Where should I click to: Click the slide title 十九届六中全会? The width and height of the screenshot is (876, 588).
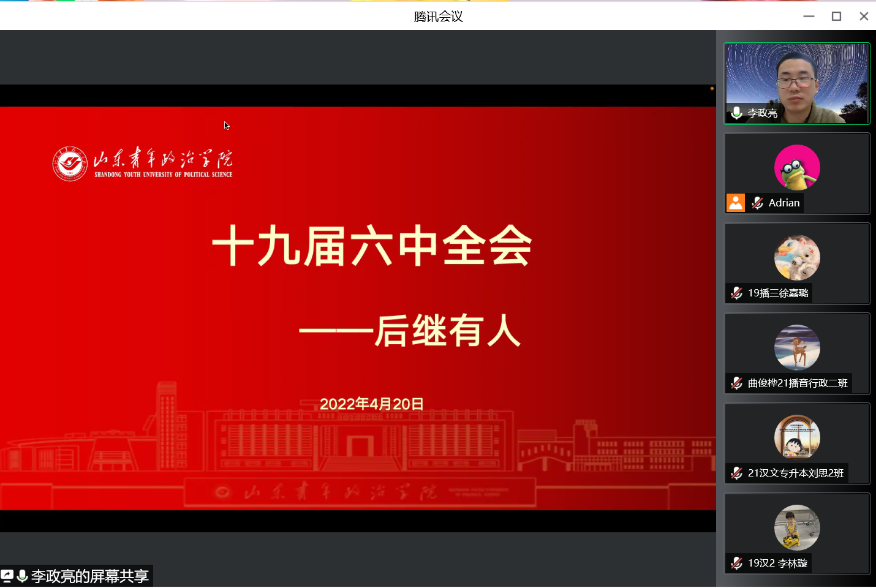(372, 246)
